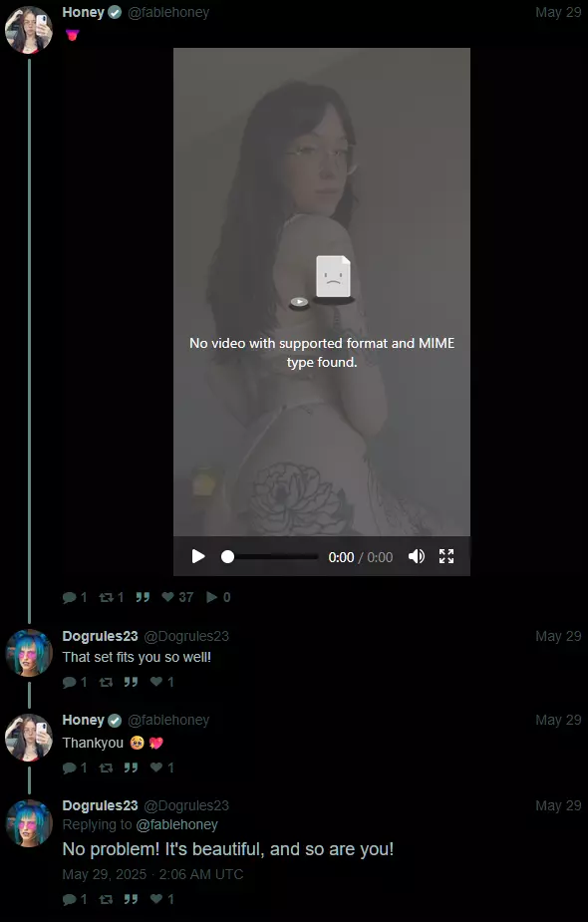Open @fablehoney handle in top post
Screen dimensions: 588x922
click(168, 12)
